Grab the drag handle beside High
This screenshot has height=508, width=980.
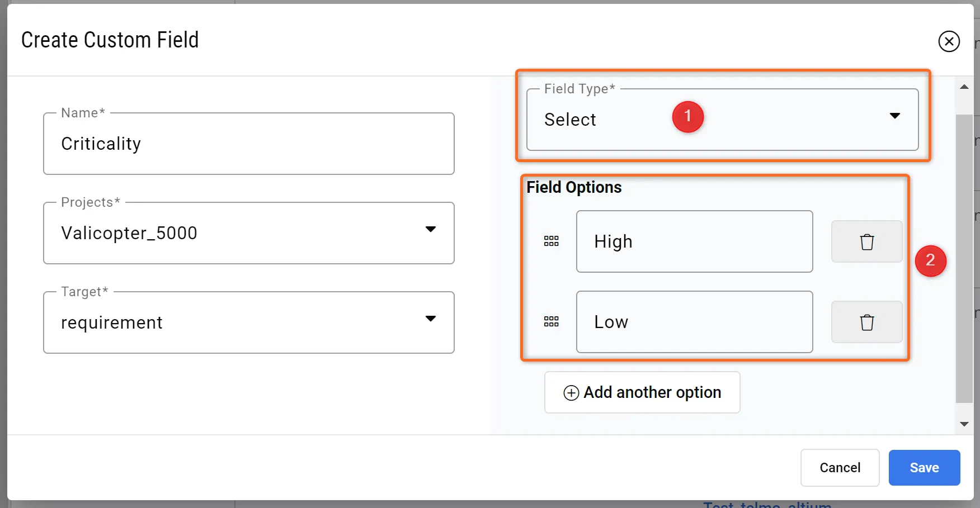point(552,241)
